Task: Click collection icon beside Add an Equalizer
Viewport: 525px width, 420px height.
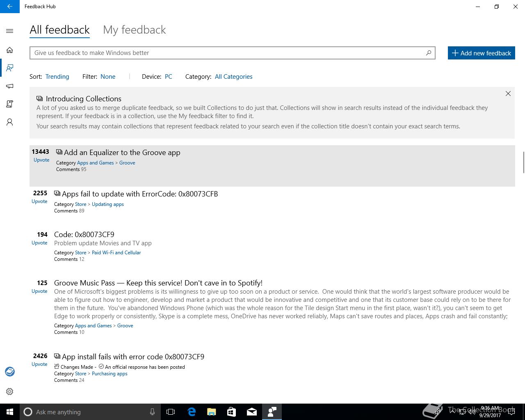Action: pyautogui.click(x=59, y=152)
